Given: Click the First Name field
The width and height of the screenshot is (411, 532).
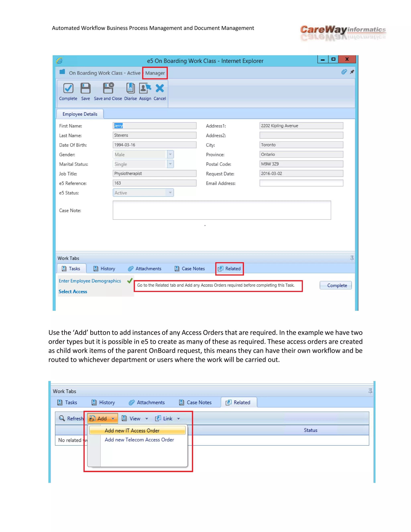Looking at the screenshot, I should (x=155, y=126).
